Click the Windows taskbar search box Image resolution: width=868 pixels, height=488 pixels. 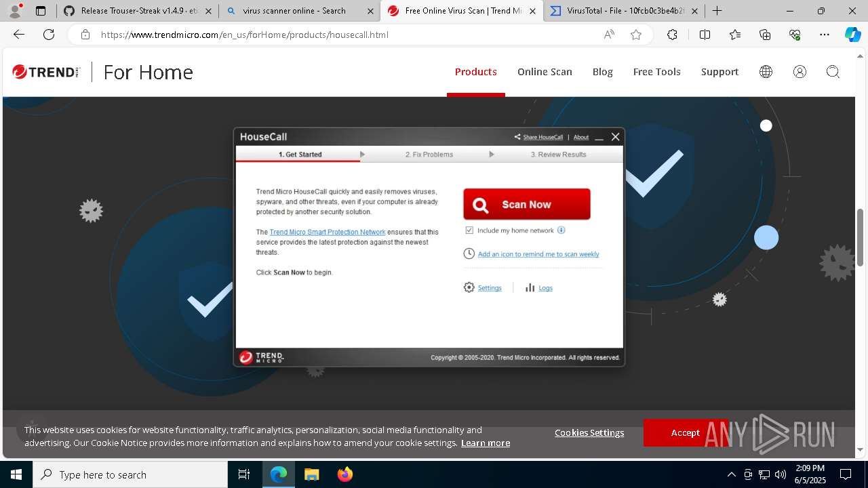(x=130, y=474)
